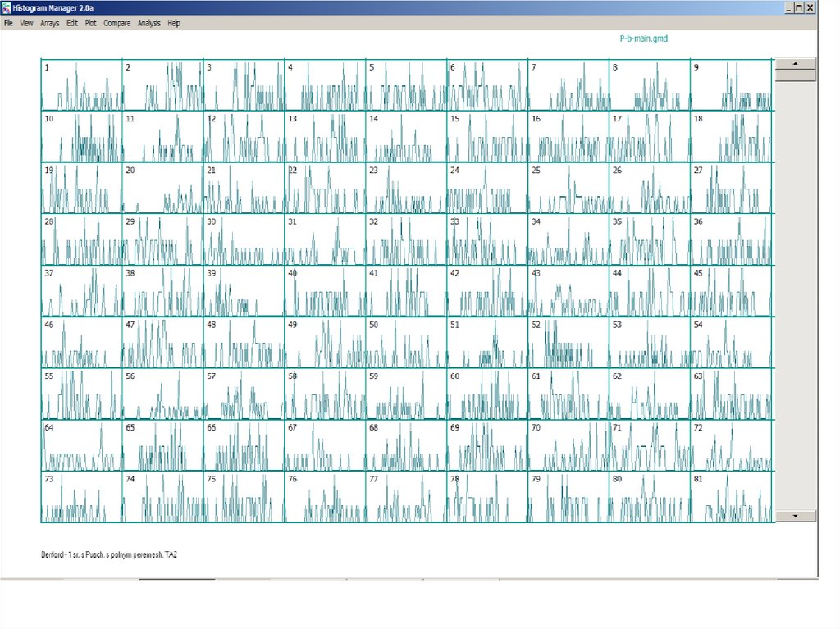
Task: Select histogram number 81
Action: (731, 497)
